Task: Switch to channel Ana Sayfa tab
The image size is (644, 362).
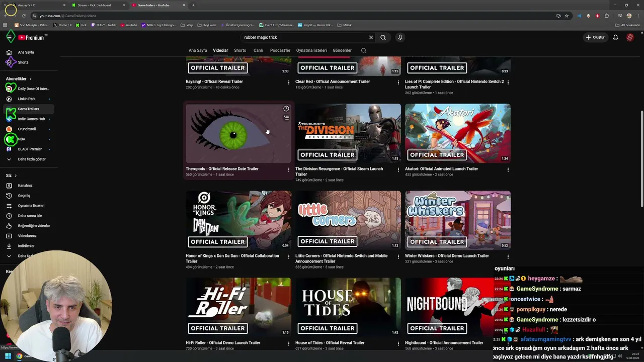Action: [x=198, y=50]
